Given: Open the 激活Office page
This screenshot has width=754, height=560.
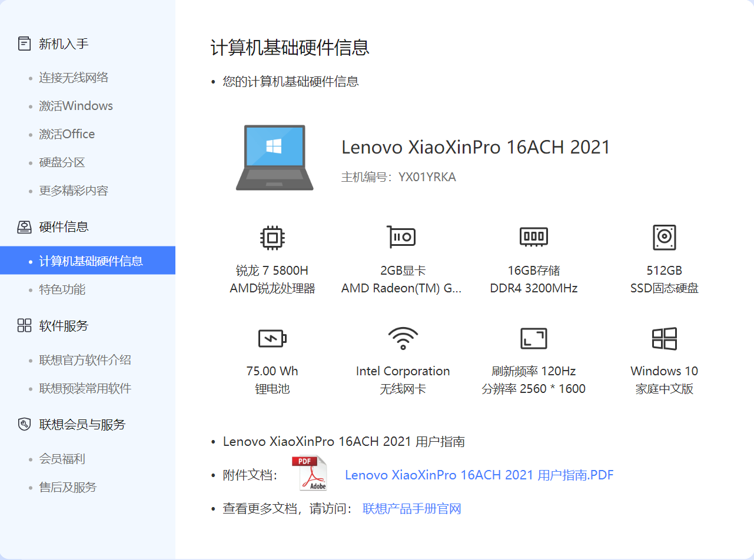Looking at the screenshot, I should click(x=67, y=134).
